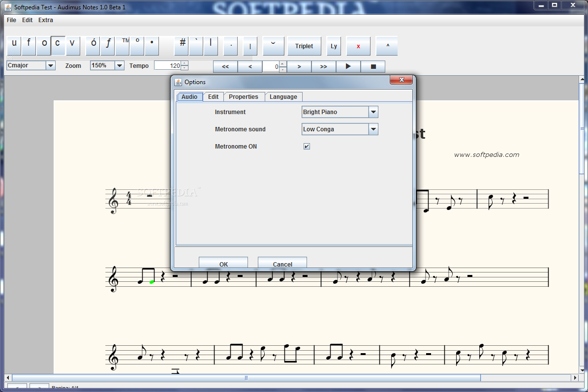The image size is (588, 392).
Task: Start playback with the play button
Action: 348,67
